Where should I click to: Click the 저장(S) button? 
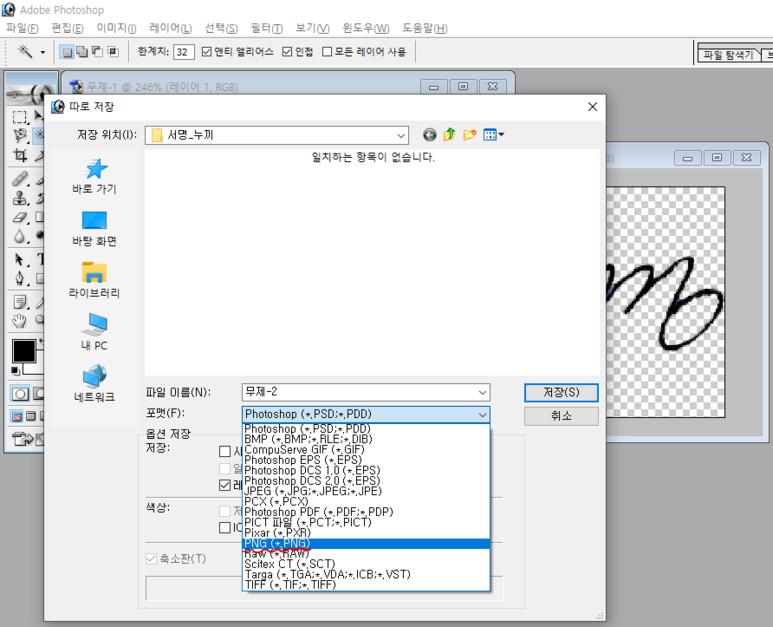point(561,392)
